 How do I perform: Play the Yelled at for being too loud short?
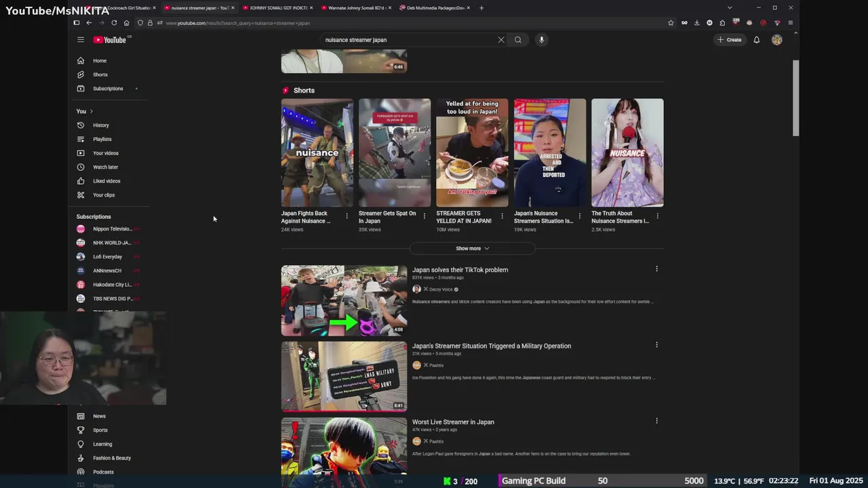(x=472, y=152)
